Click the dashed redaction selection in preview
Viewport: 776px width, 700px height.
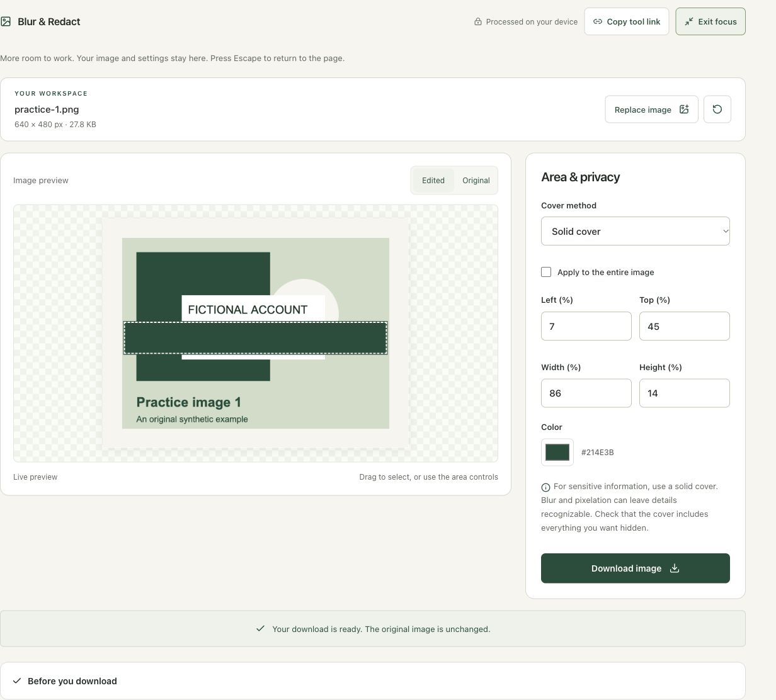(x=255, y=338)
